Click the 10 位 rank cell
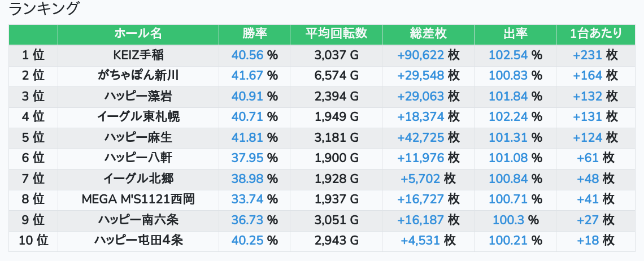This screenshot has height=261, width=644. [33, 241]
